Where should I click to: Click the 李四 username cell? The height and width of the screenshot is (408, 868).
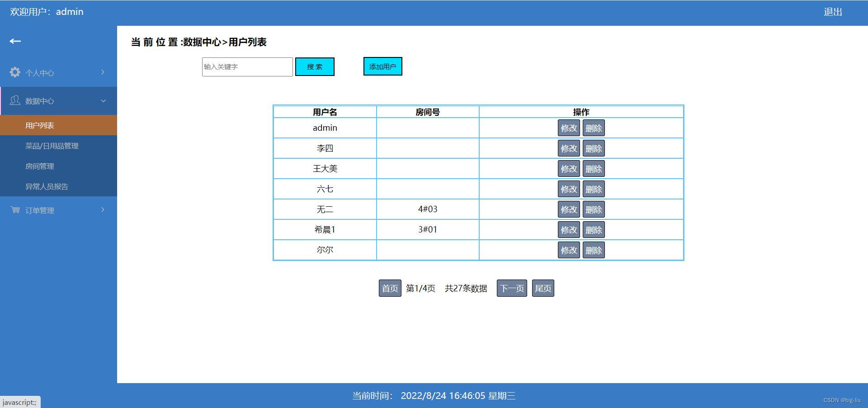325,148
